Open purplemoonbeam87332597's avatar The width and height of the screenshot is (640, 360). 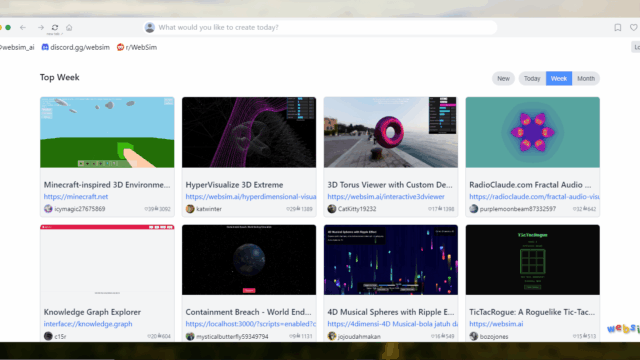[x=473, y=209]
